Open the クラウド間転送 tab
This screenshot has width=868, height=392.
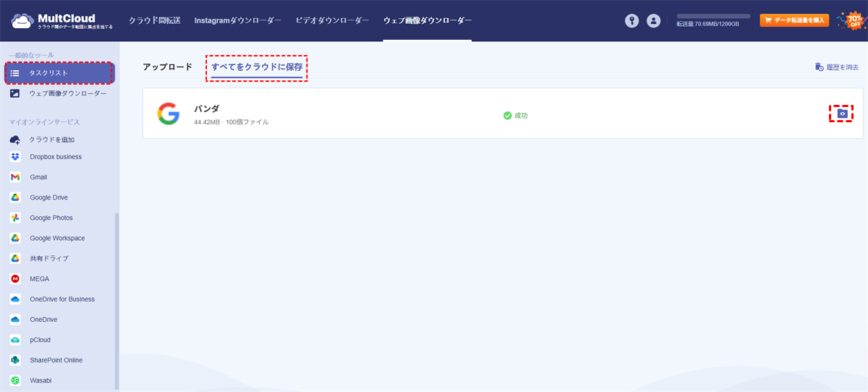tap(154, 21)
